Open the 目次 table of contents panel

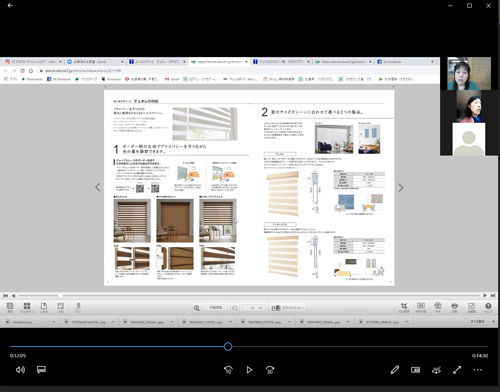click(x=10, y=307)
